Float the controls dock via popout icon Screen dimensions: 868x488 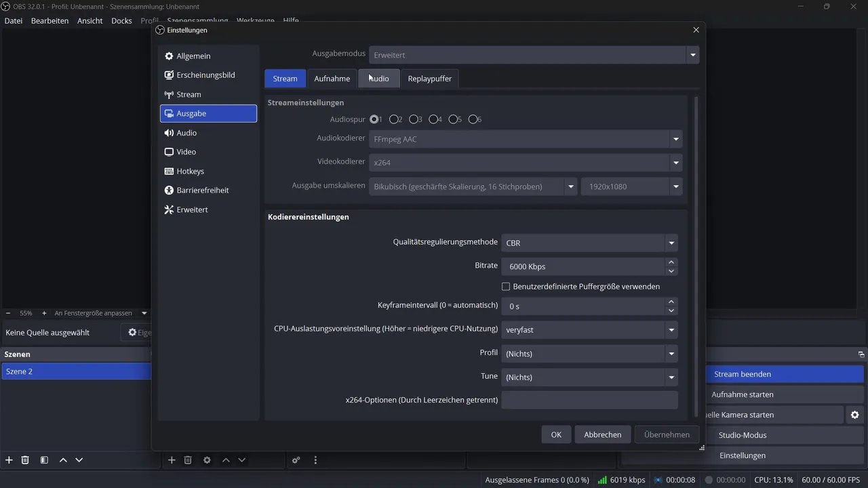(x=861, y=354)
